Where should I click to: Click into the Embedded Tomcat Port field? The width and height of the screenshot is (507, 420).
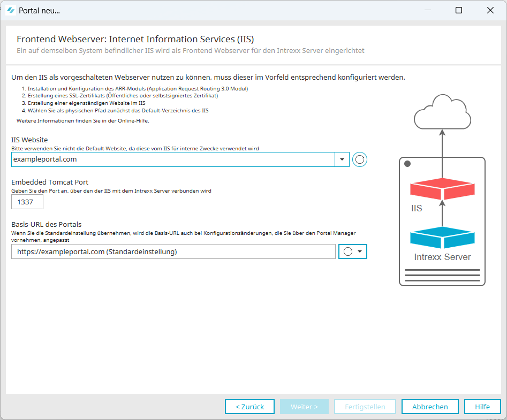[x=27, y=202]
